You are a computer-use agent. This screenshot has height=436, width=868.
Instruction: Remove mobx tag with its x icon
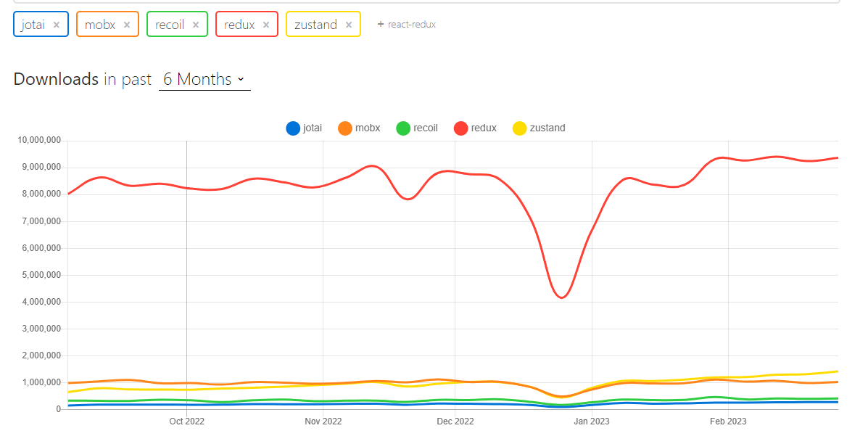127,25
